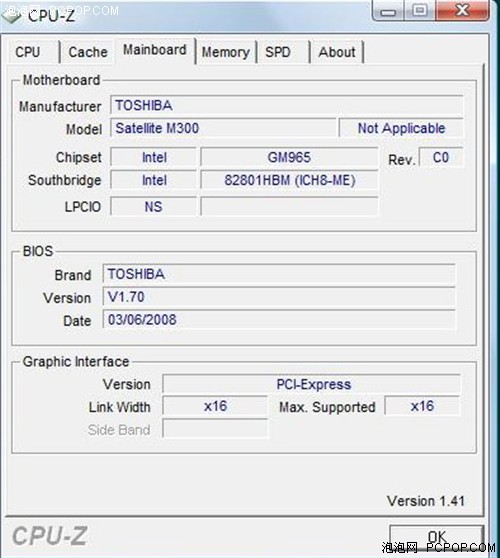Click the PCI-Express graphic version field
The height and width of the screenshot is (558, 500).
[x=311, y=384]
